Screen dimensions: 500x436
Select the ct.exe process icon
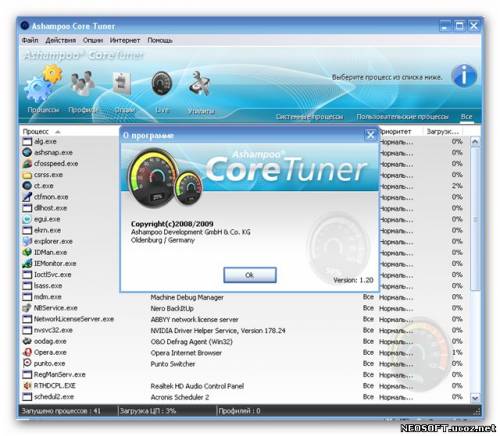tap(27, 186)
